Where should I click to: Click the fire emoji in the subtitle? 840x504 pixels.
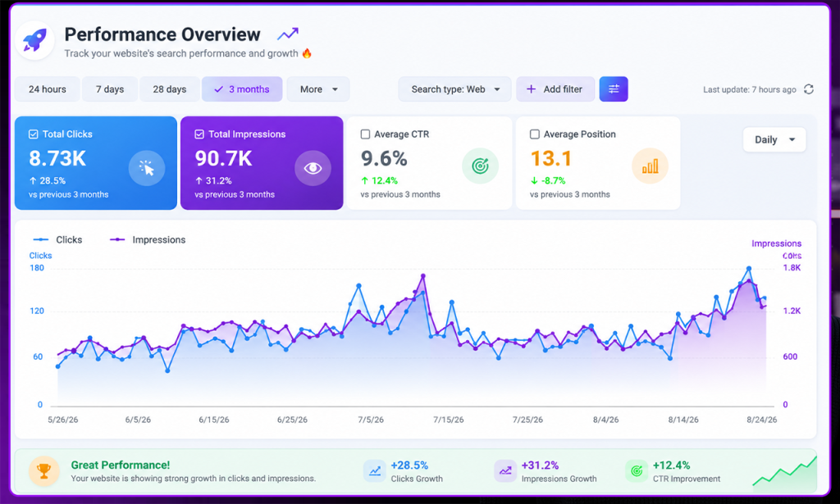pyautogui.click(x=307, y=53)
